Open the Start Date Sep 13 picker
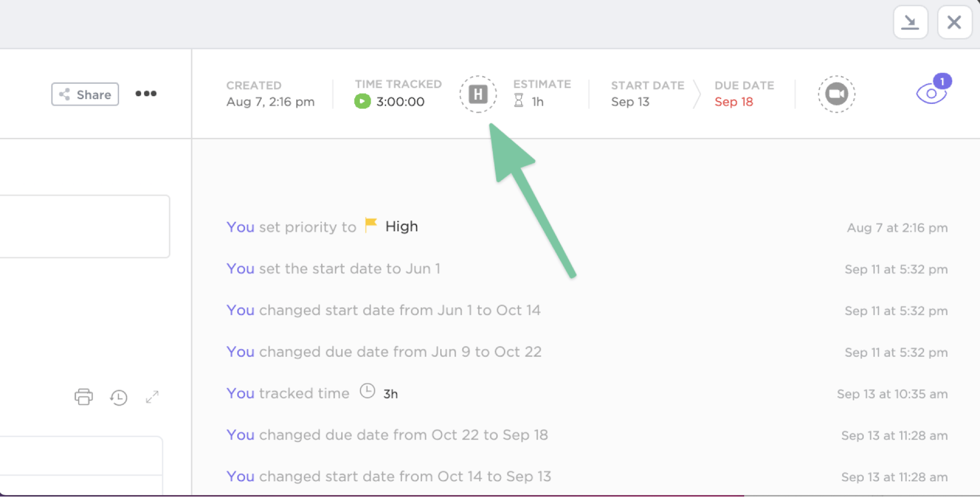 click(x=630, y=102)
